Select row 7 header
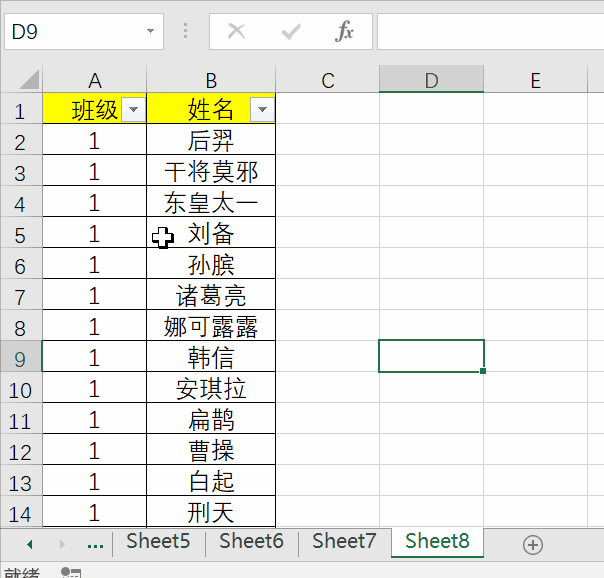The height and width of the screenshot is (578, 604). coord(21,295)
